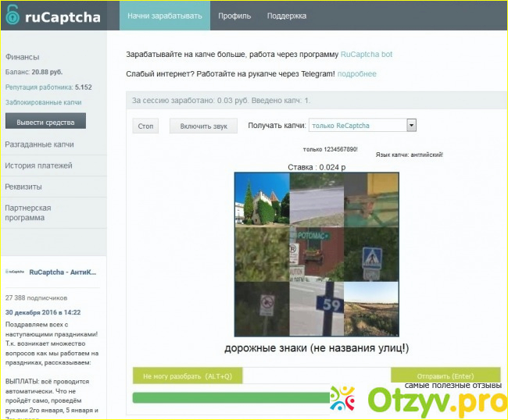This screenshot has height=420, width=508.
Task: Select the captcha tile with number 59
Action: (x=316, y=308)
